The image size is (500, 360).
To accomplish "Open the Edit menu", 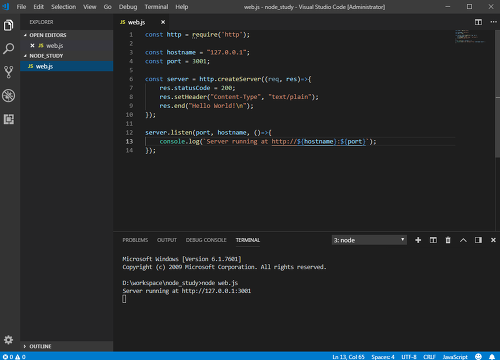I will [38, 7].
